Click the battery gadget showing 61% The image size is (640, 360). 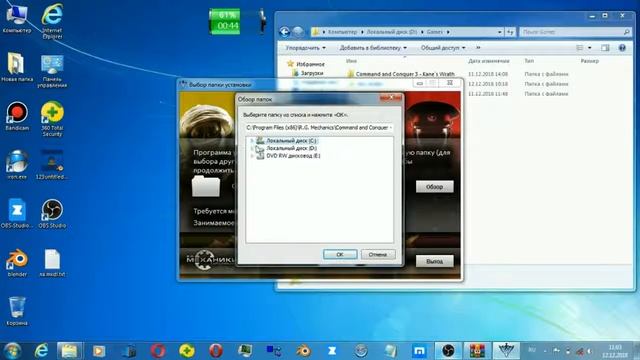click(x=225, y=21)
